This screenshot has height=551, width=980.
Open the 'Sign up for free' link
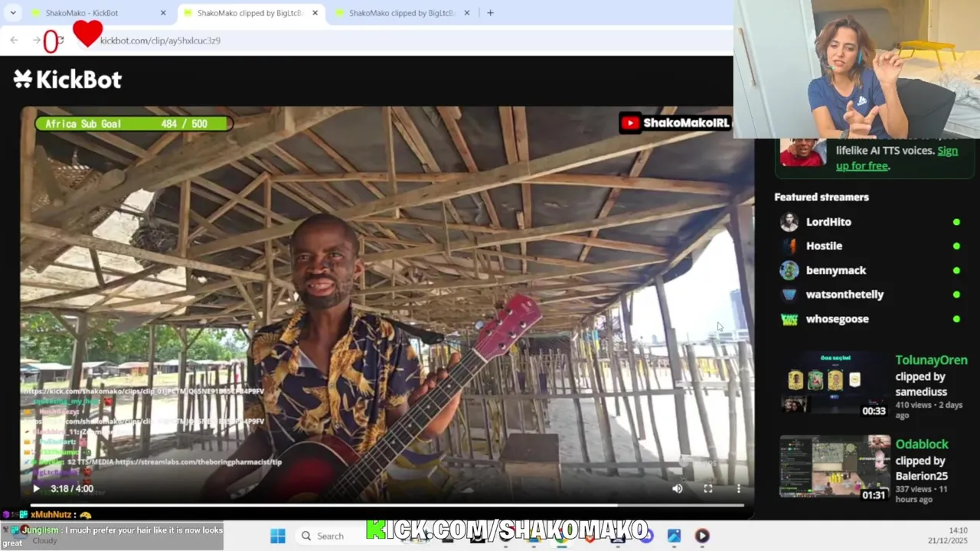[x=897, y=158]
